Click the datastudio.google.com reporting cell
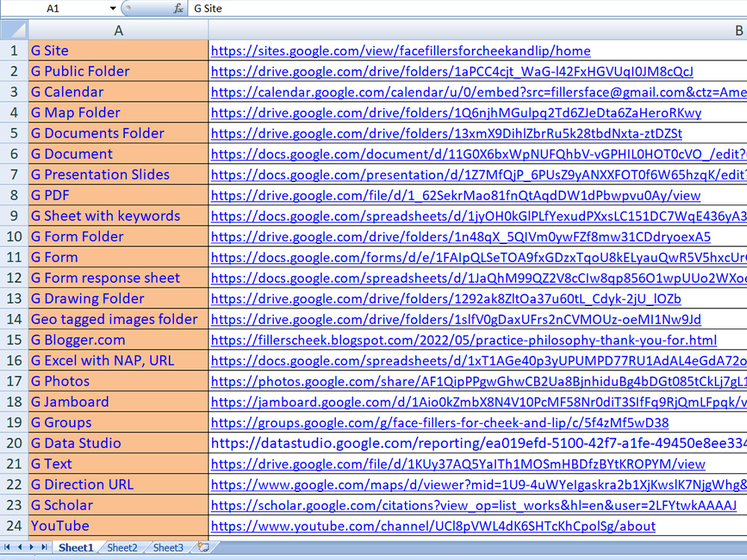This screenshot has width=747, height=560. click(x=478, y=444)
